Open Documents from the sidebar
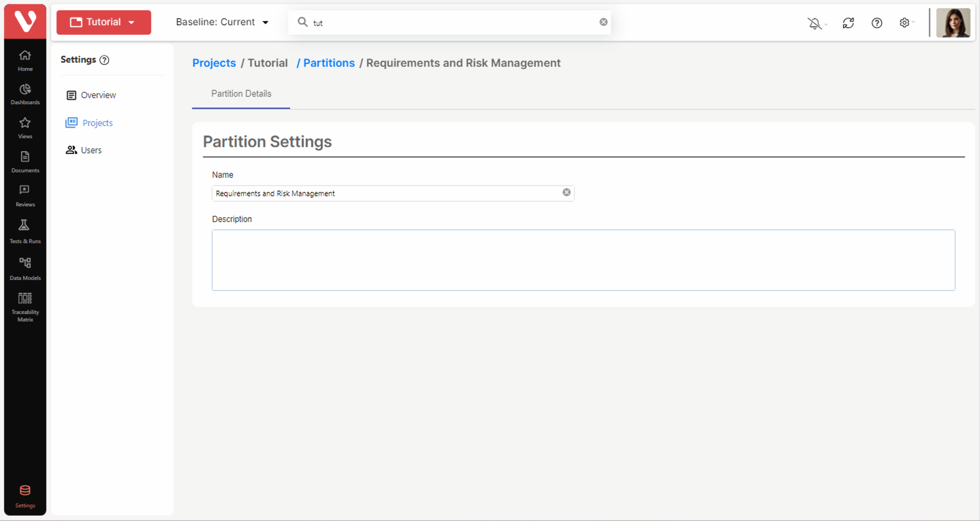Viewport: 980px width, 521px height. [25, 161]
